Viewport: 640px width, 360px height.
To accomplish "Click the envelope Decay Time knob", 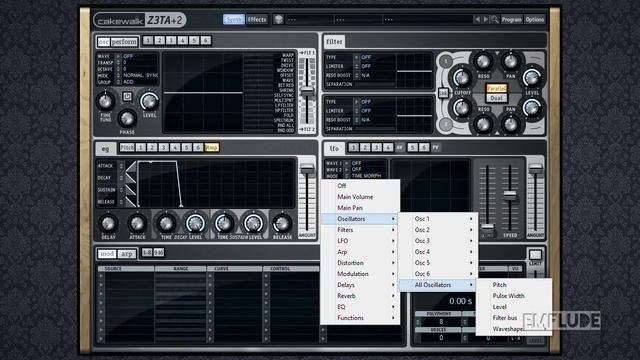I will click(166, 223).
